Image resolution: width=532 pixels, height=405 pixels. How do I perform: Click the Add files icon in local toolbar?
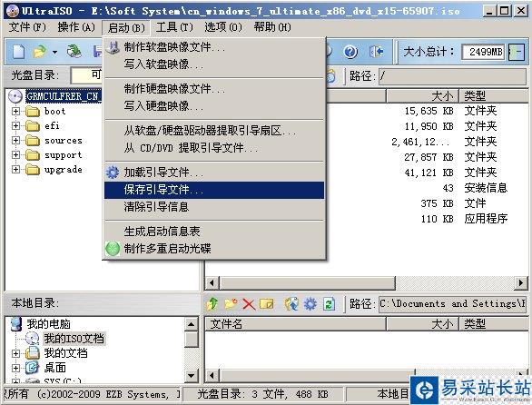coord(291,303)
